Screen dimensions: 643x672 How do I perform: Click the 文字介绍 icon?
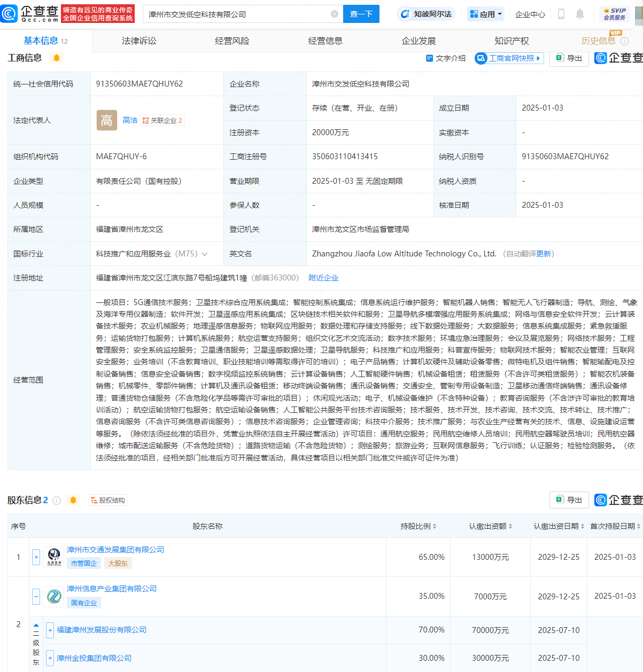(429, 58)
